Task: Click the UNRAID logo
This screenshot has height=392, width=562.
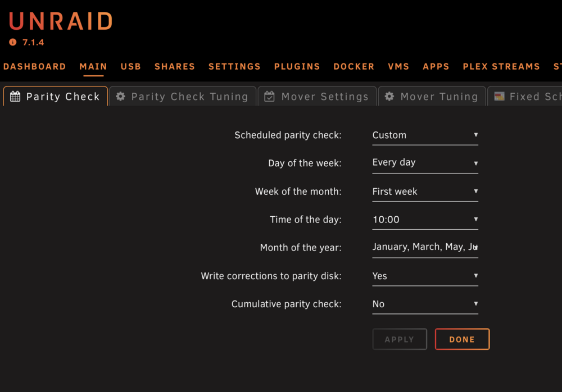Action: tap(61, 21)
